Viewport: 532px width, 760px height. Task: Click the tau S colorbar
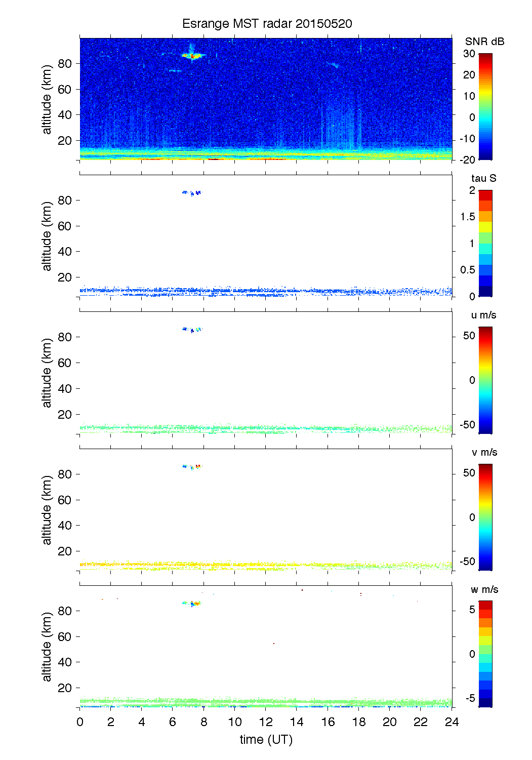tap(485, 244)
